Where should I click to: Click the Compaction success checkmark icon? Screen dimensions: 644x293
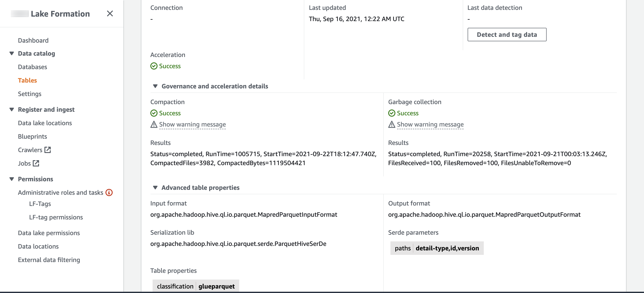click(x=154, y=113)
